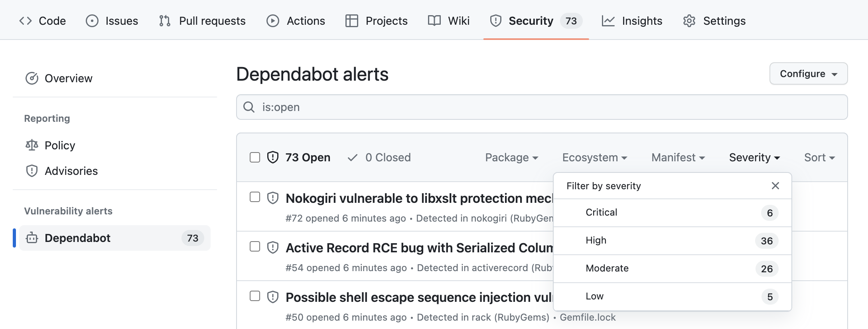
Task: Click the Settings gear icon
Action: tap(689, 21)
